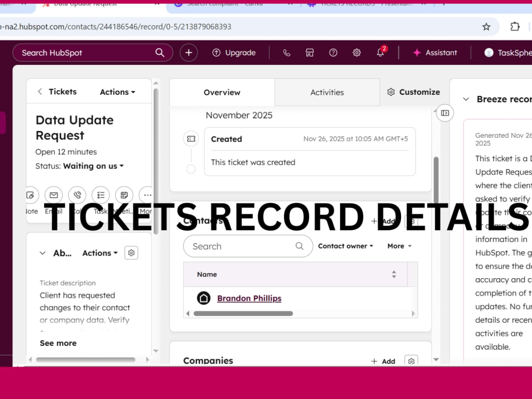Go back to Tickets list
Screen dimensions: 532x399
[57, 92]
